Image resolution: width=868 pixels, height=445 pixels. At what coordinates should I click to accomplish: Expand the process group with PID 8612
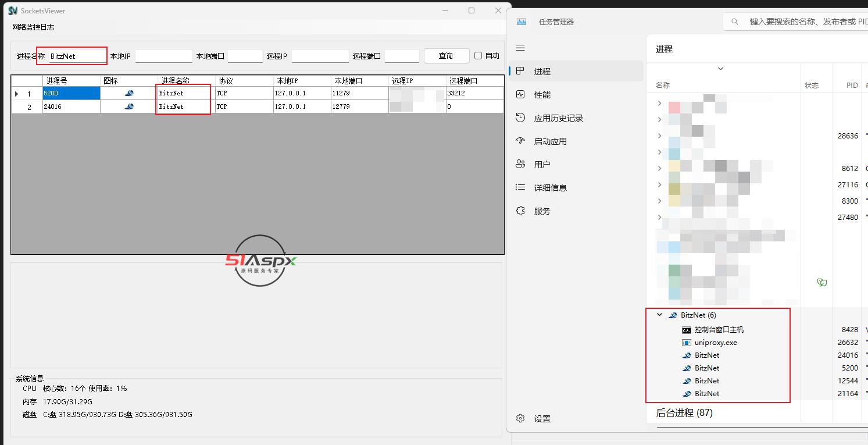click(x=659, y=168)
